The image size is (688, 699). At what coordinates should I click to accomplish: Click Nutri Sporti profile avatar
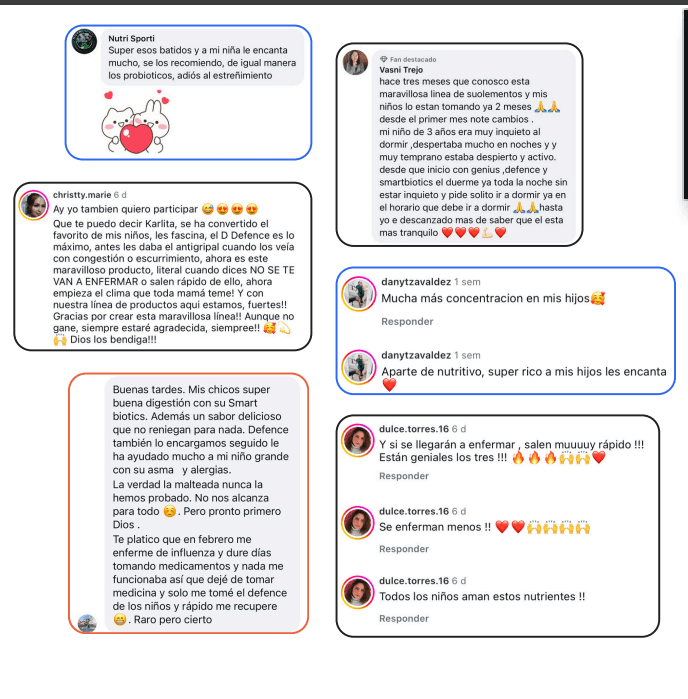tap(84, 41)
